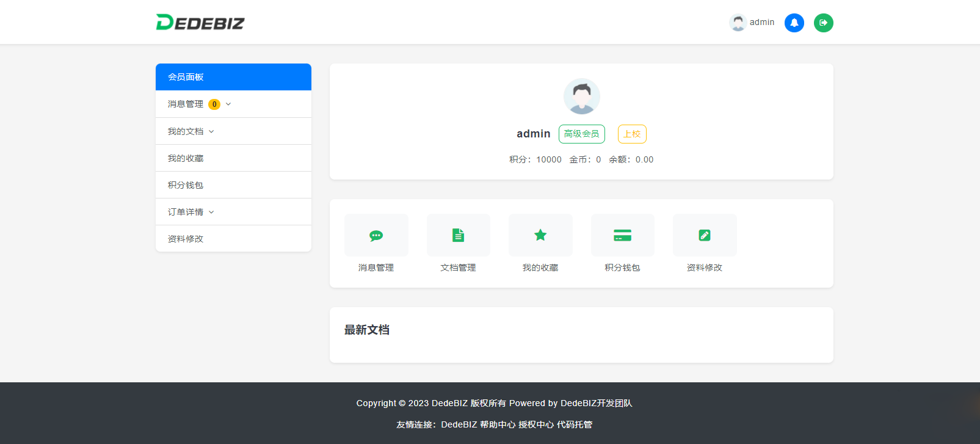Click the large profile avatar picture
This screenshot has height=444, width=980.
[582, 96]
